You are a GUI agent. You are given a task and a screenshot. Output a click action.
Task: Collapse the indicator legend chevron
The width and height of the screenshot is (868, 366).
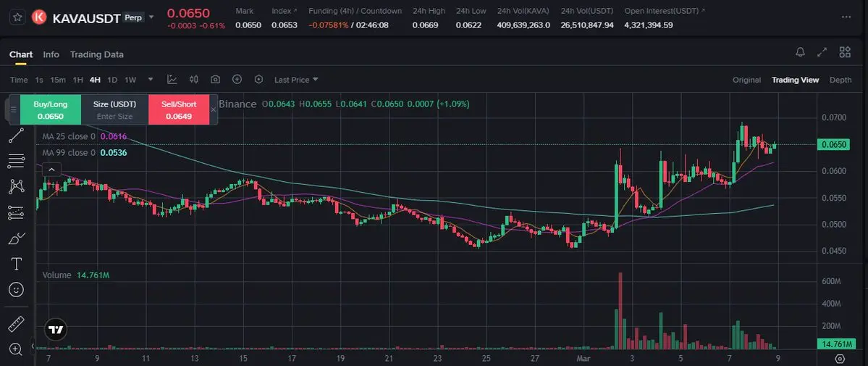[x=51, y=170]
